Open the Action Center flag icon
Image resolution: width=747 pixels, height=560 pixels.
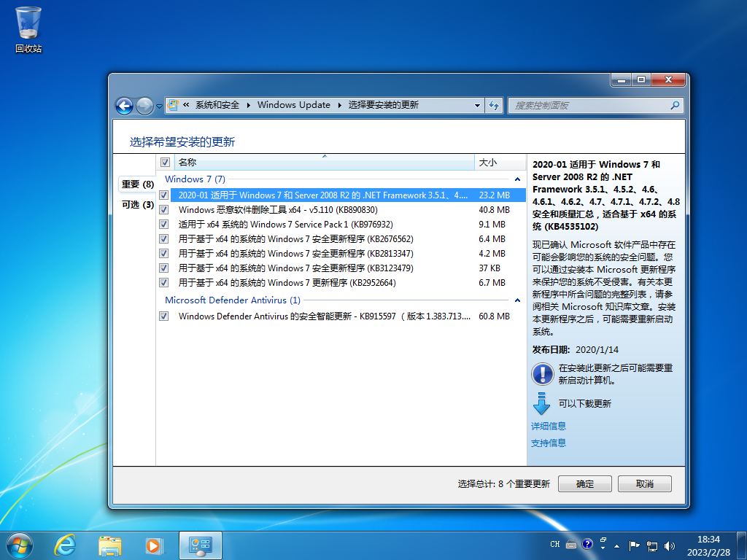(x=634, y=545)
